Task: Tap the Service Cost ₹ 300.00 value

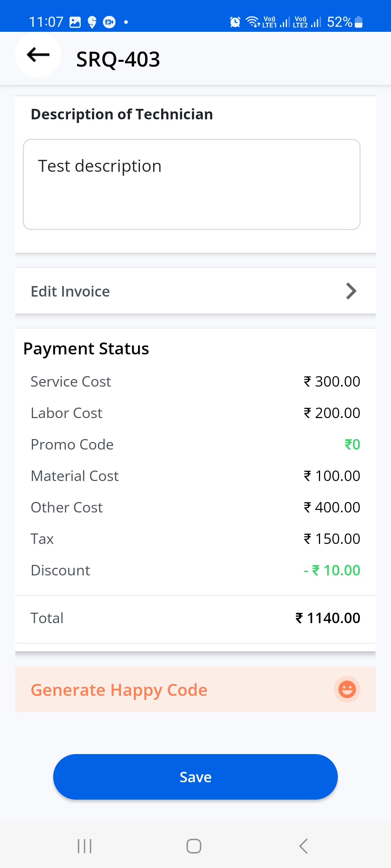Action: pos(332,382)
